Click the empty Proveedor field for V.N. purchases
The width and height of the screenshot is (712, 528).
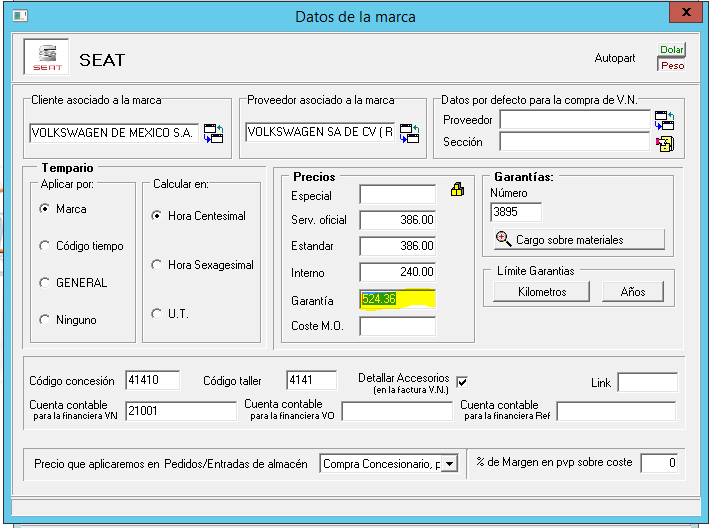575,120
